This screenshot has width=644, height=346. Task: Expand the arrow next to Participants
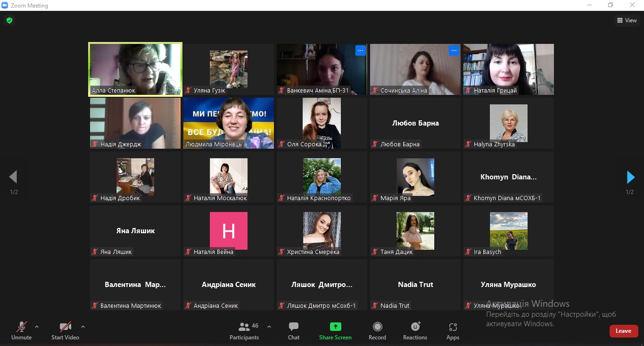(269, 326)
